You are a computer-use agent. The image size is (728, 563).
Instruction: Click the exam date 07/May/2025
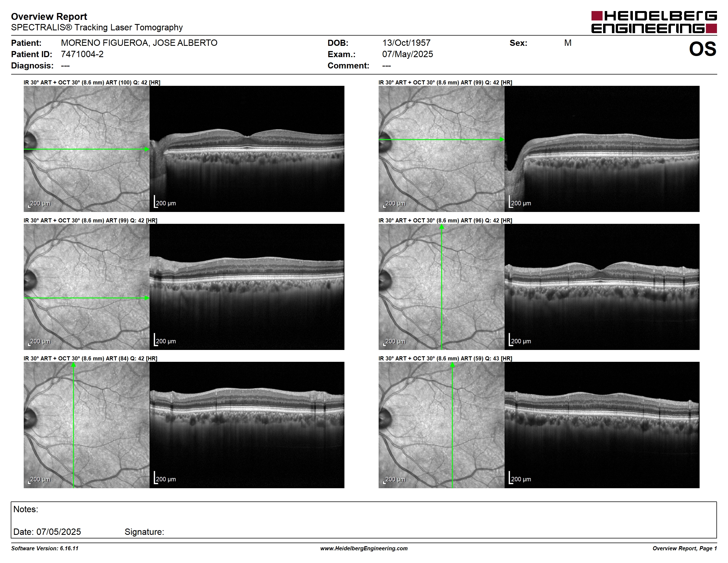[x=408, y=54]
